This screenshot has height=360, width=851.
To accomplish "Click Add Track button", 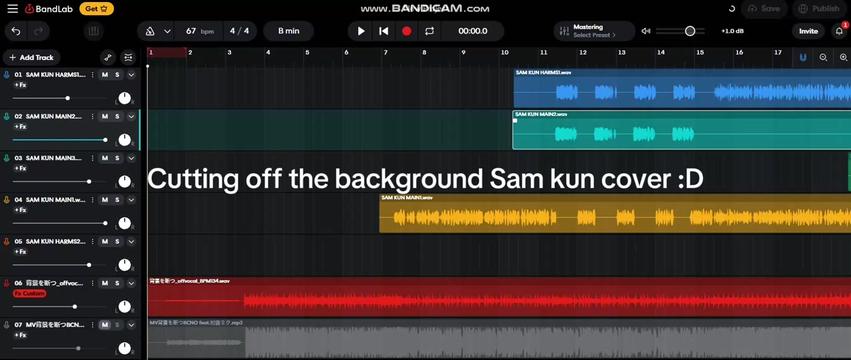I will tap(31, 57).
